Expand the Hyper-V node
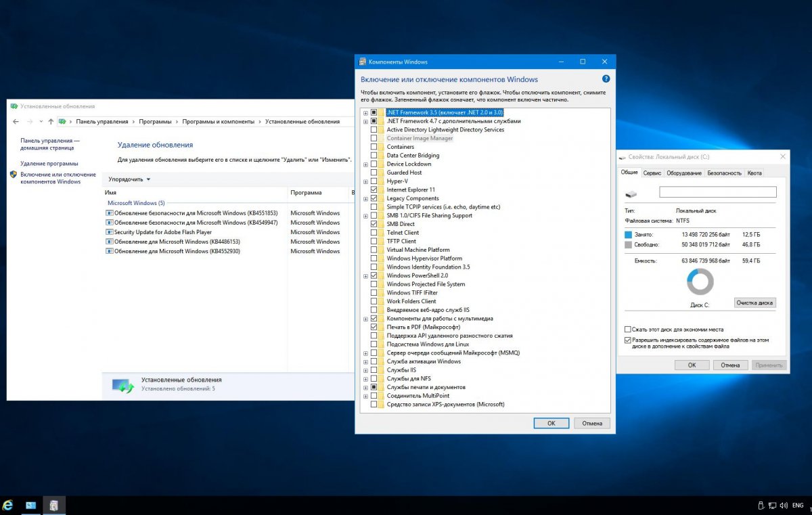 coord(365,181)
